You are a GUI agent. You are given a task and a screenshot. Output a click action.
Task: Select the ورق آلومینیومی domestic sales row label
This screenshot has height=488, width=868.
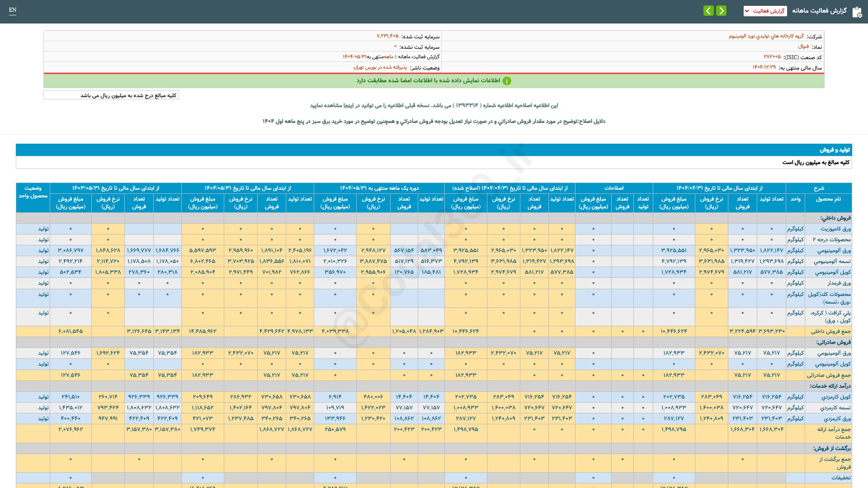(834, 250)
